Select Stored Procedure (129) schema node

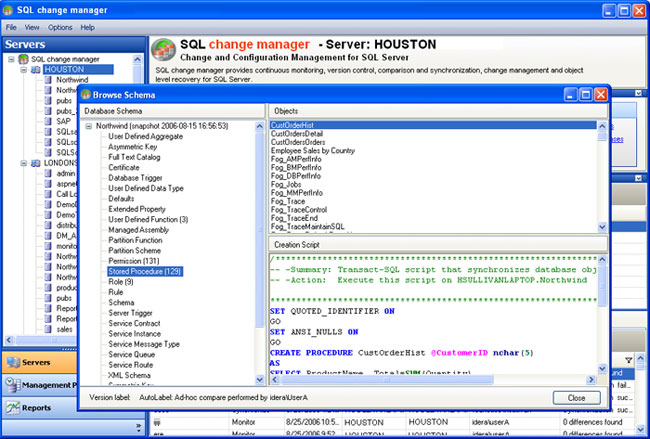pos(145,272)
